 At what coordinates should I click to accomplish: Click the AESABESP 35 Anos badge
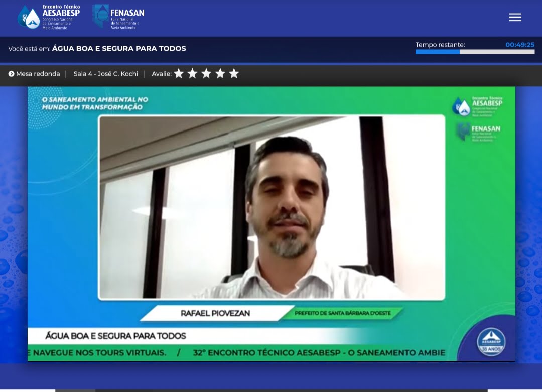[x=491, y=341]
